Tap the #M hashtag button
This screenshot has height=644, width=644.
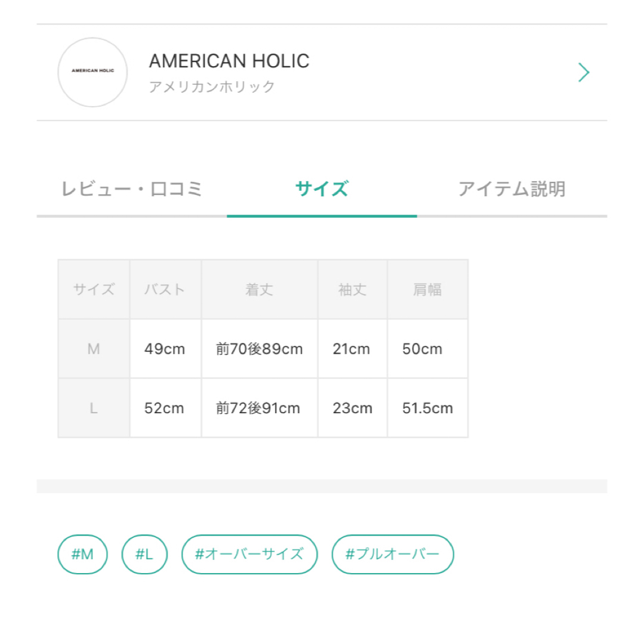(82, 554)
